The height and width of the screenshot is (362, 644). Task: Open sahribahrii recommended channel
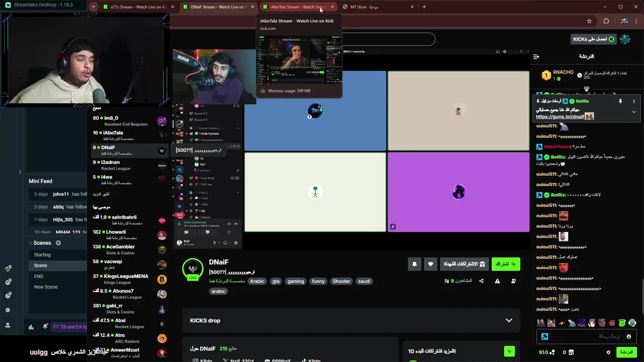(129, 220)
